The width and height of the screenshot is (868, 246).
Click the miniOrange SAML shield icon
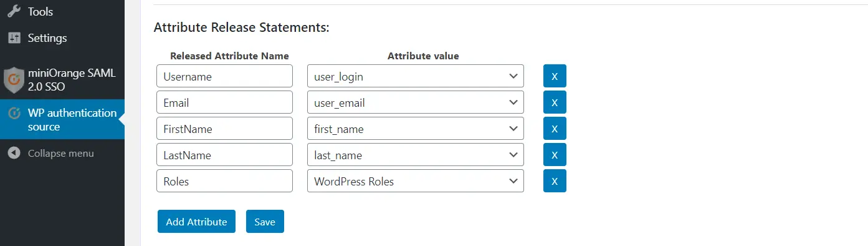point(14,80)
